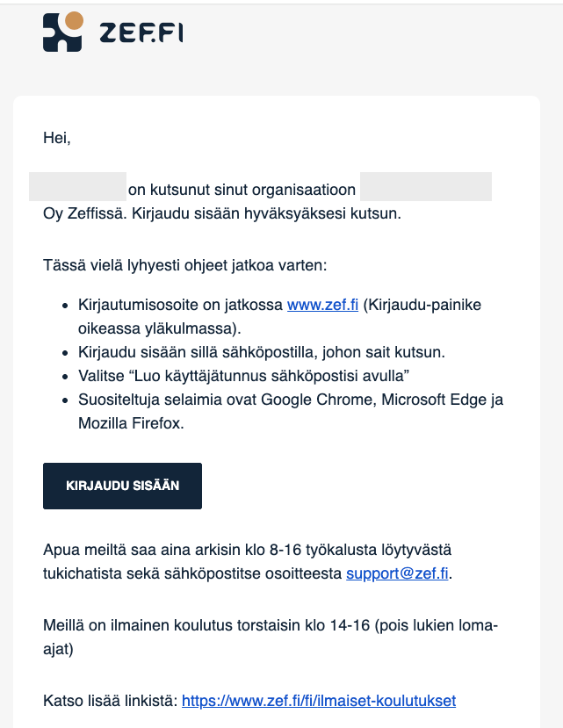Click the "Suositeltuja selaimia" bullet text
The width and height of the screenshot is (563, 728).
tap(291, 411)
